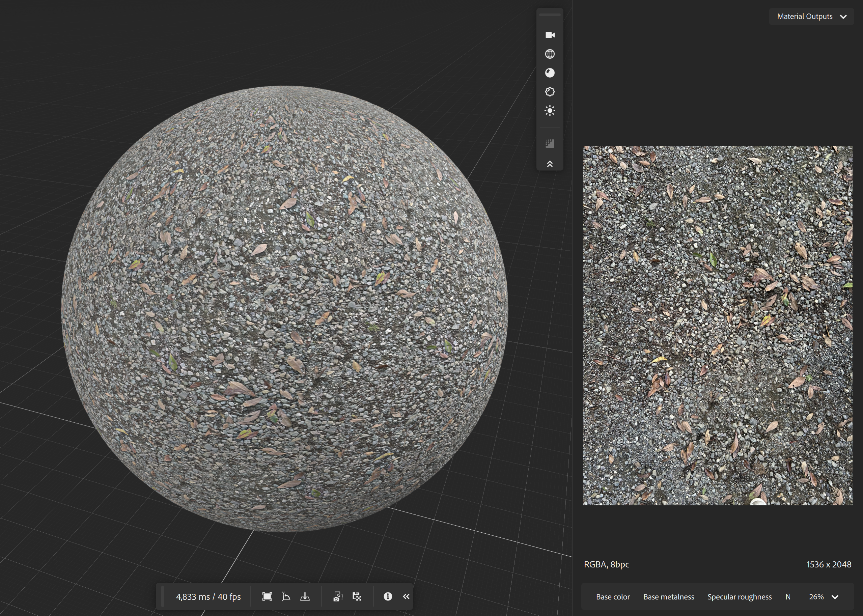Switch to the Base metalness tab
This screenshot has height=616, width=863.
(x=668, y=597)
